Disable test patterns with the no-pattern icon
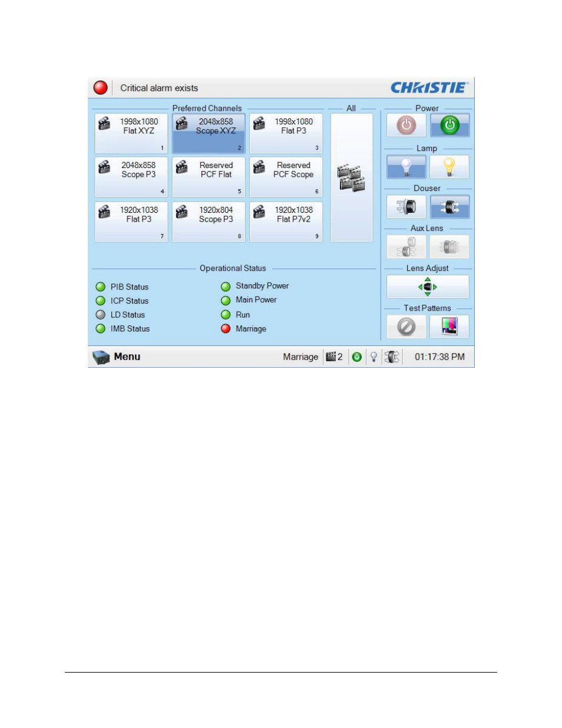Image resolution: width=562 pixels, height=728 pixels. click(x=406, y=327)
